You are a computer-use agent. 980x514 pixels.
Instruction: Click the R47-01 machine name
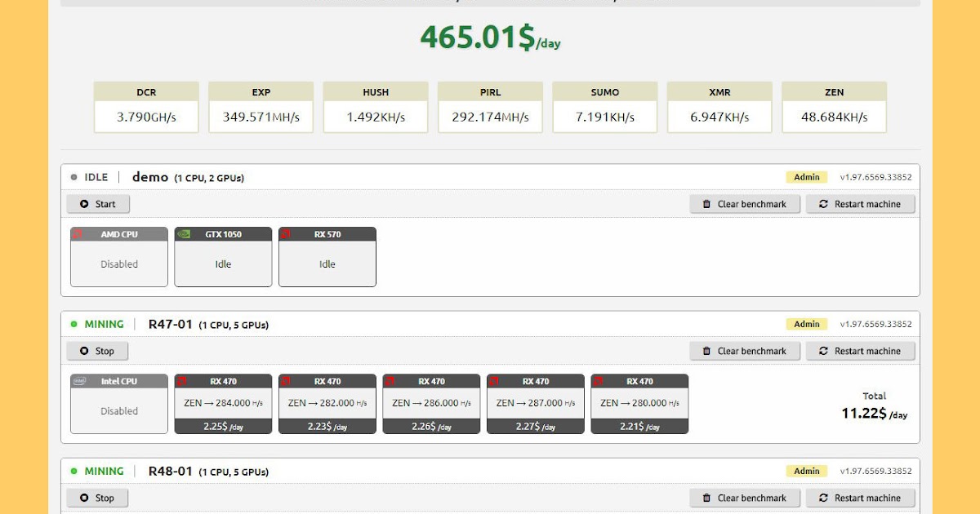(x=171, y=324)
